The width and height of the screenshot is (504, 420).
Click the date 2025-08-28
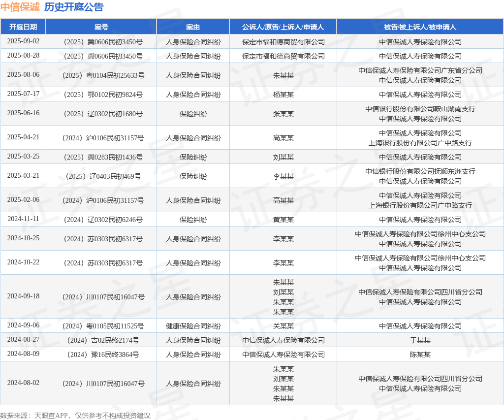pyautogui.click(x=23, y=55)
